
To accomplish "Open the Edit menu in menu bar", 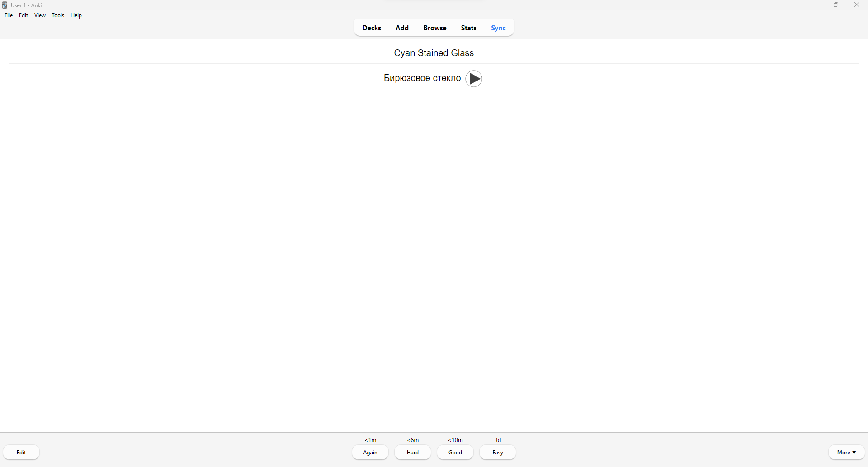I will [24, 15].
